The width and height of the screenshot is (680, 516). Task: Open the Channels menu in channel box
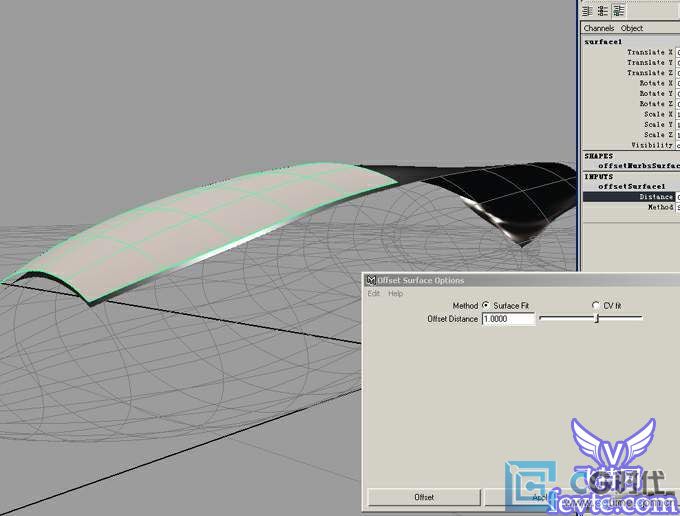pos(599,28)
